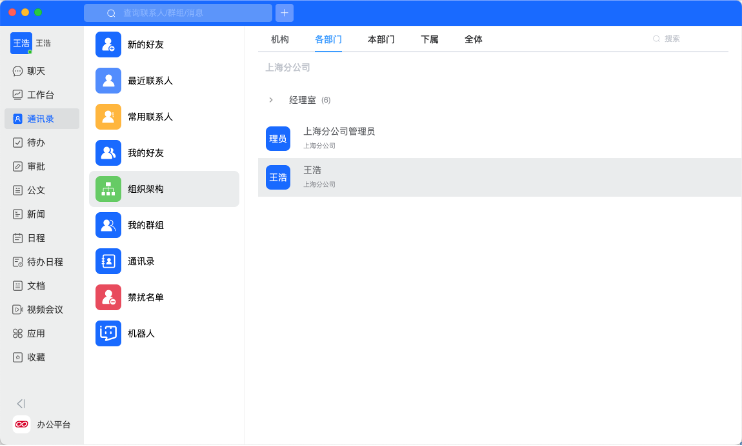Click the plus button beside search bar

(x=285, y=13)
